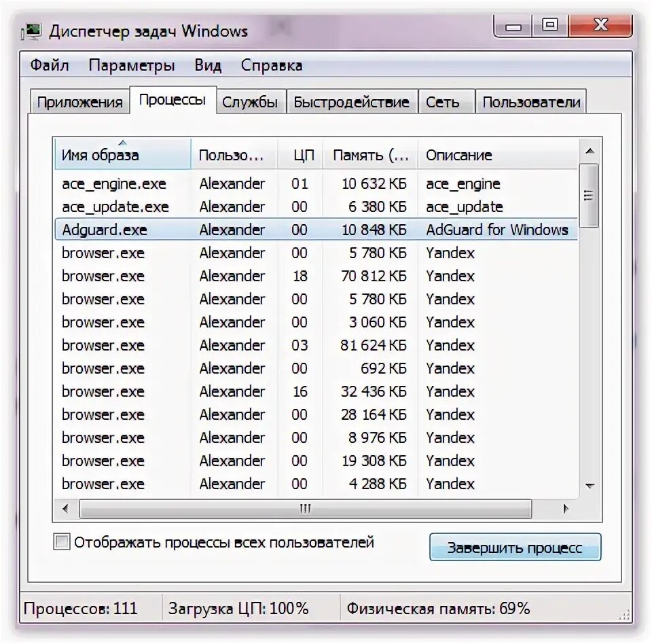Click horizontal scrollbar right arrow
The height and width of the screenshot is (644, 652).
(566, 508)
